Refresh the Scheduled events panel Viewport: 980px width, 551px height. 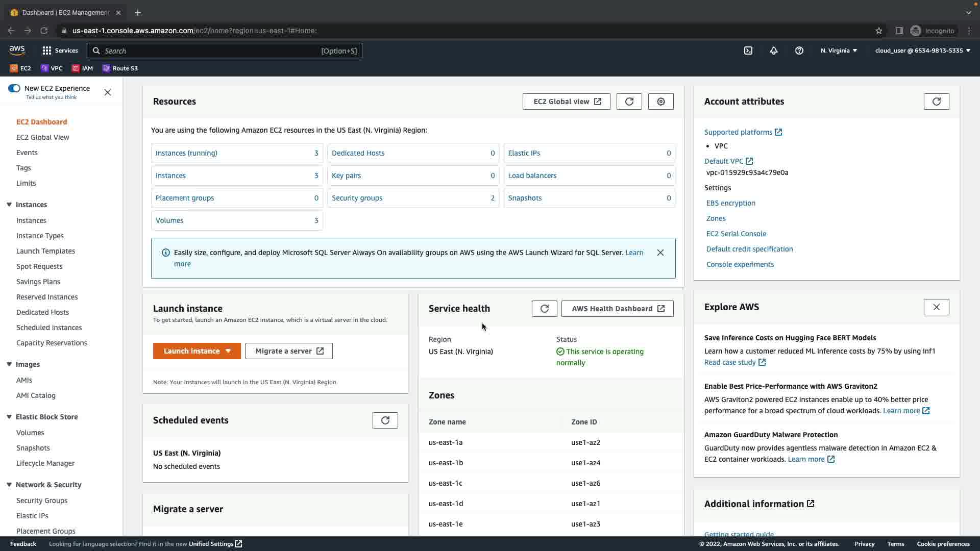[x=385, y=420]
